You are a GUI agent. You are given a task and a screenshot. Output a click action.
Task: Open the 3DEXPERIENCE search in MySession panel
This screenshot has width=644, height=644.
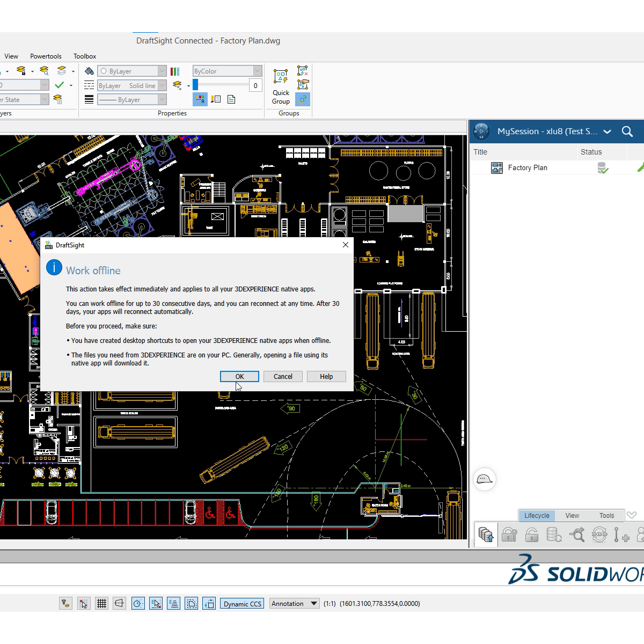tap(627, 131)
